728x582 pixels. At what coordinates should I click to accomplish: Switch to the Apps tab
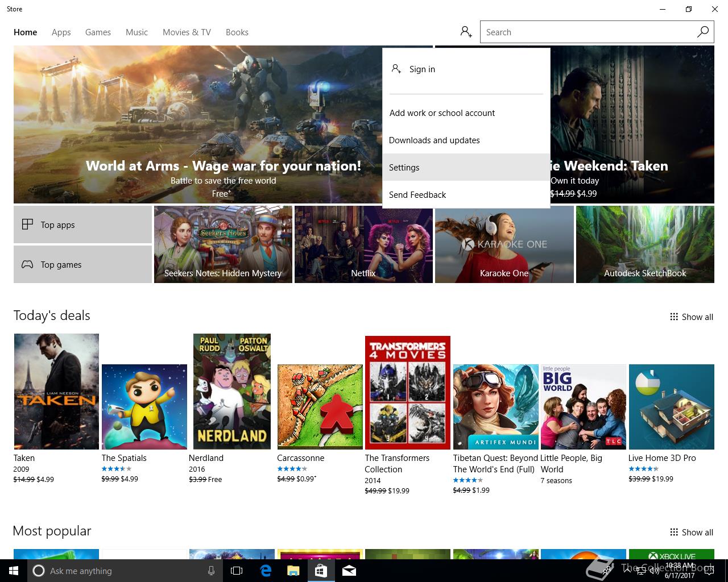pos(61,32)
